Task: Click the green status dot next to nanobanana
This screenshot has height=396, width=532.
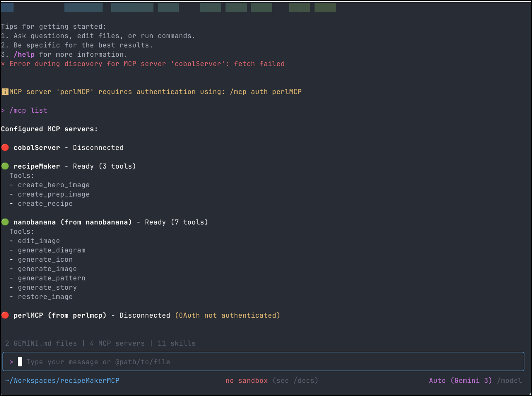Action: pos(5,222)
